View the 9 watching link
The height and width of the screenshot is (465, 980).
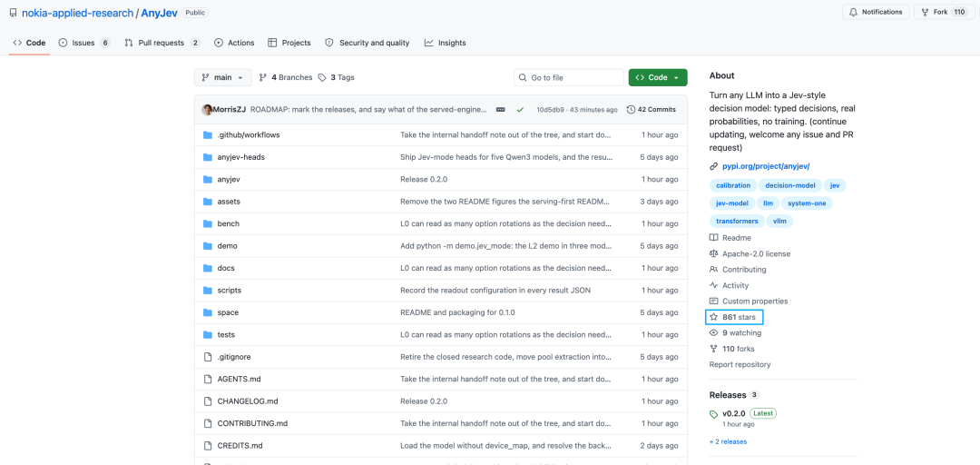tap(735, 333)
